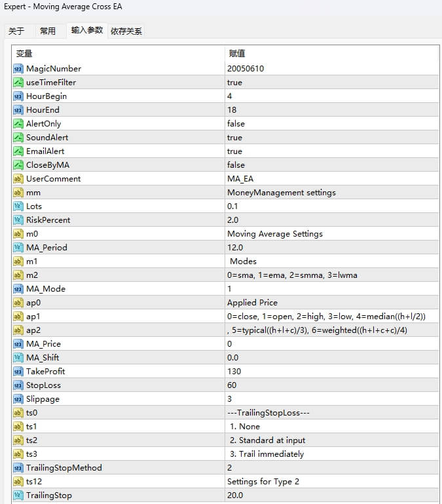Click the useTimeFilter boolean type icon
The image size is (442, 504).
(18, 83)
